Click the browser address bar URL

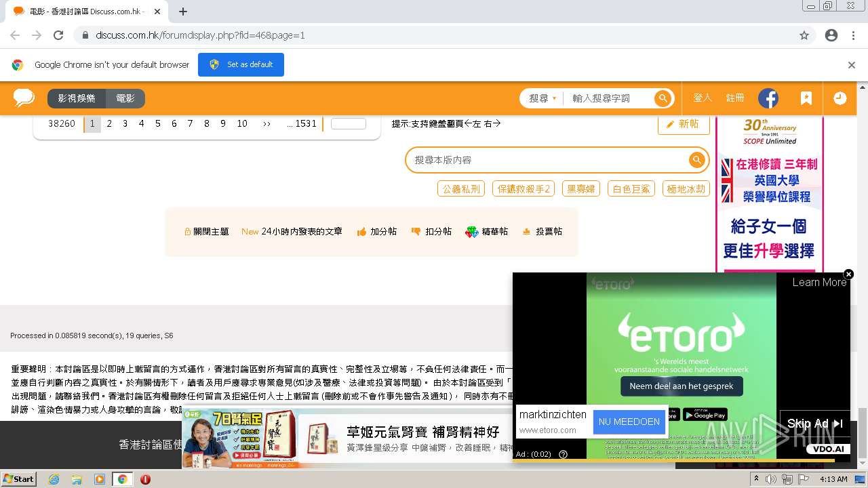[x=200, y=35]
